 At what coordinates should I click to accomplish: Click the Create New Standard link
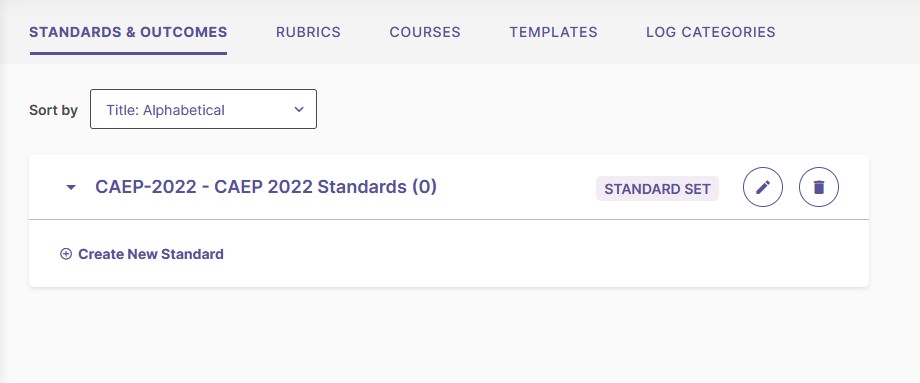(151, 254)
